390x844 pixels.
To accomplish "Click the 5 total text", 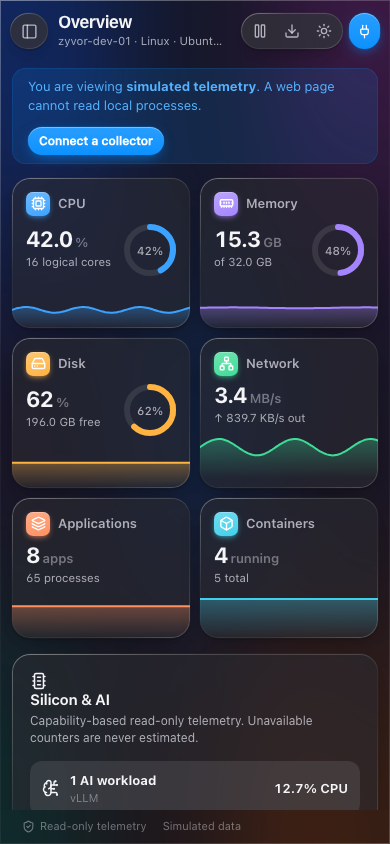I will click(x=231, y=578).
